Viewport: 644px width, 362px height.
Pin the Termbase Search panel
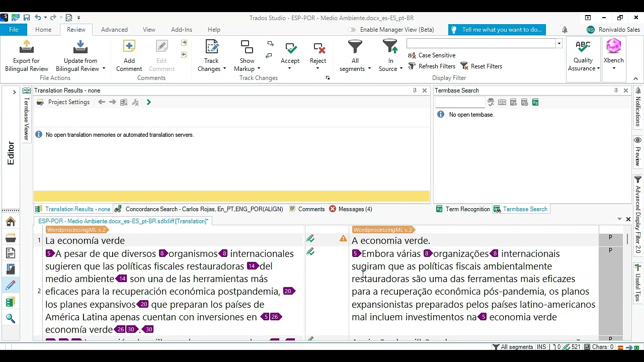click(x=616, y=90)
